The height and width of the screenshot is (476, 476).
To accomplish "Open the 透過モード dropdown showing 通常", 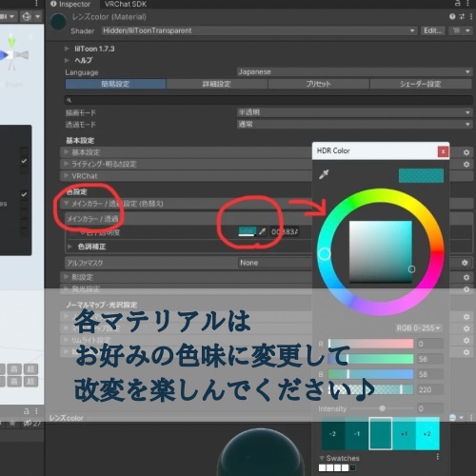I will click(x=354, y=125).
